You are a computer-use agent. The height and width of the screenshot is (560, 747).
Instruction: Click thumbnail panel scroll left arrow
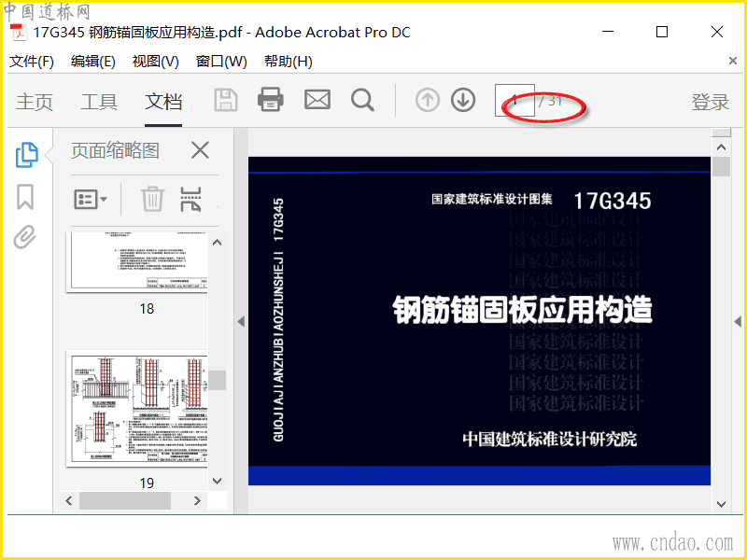click(x=69, y=500)
